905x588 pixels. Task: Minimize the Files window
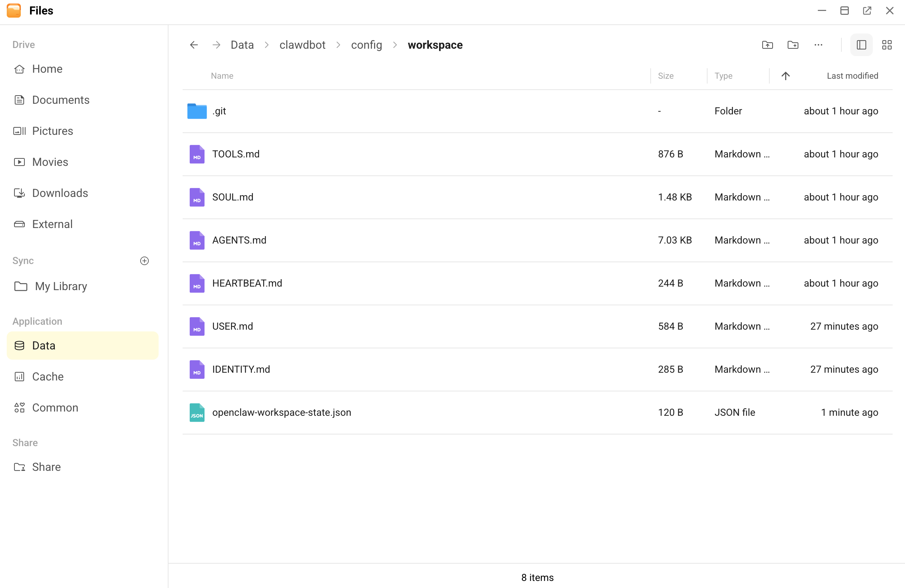822,11
